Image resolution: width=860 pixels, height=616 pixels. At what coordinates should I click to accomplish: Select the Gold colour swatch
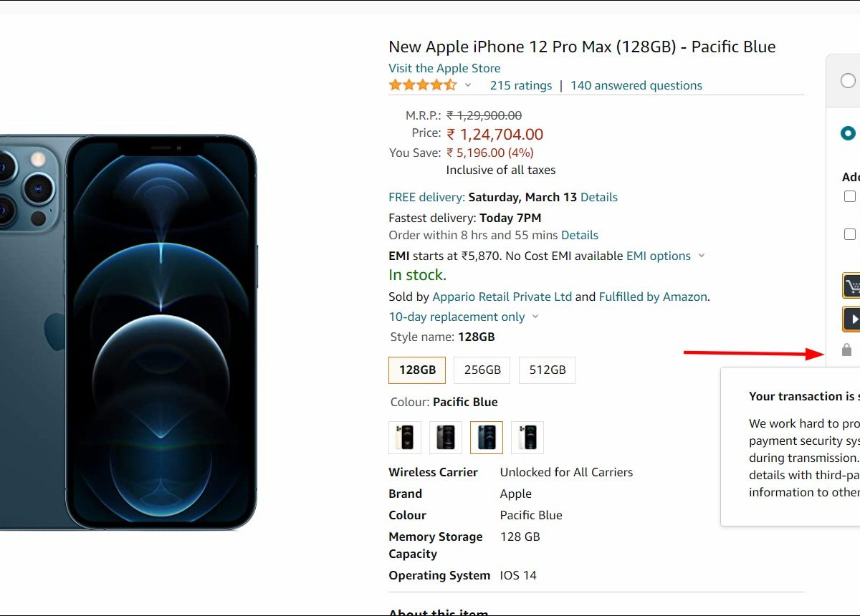click(x=405, y=438)
